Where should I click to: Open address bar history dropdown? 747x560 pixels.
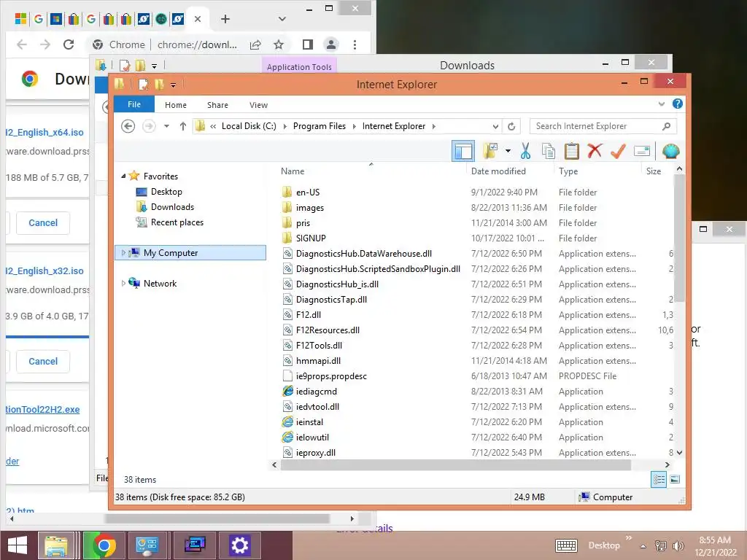495,126
